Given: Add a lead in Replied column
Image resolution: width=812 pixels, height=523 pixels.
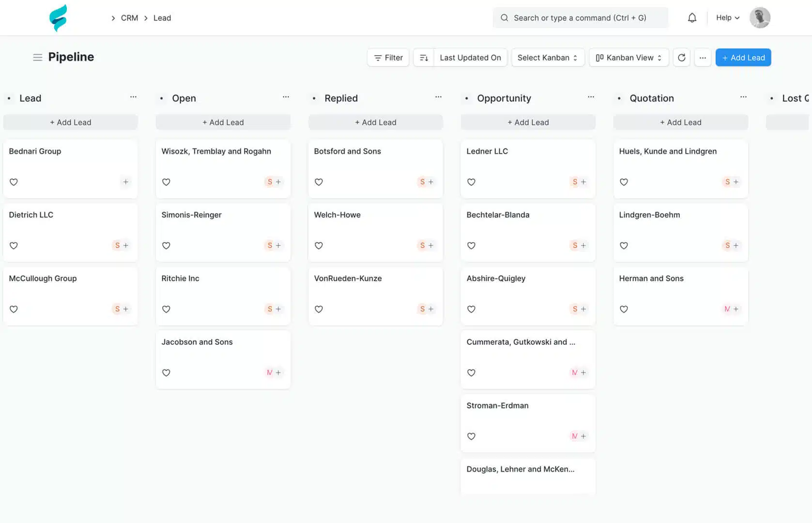Looking at the screenshot, I should pyautogui.click(x=375, y=123).
